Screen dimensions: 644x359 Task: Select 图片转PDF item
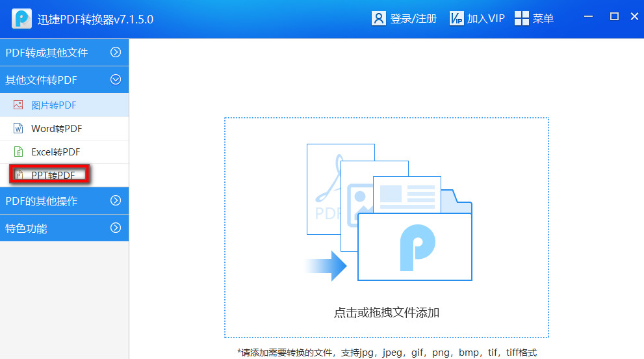tap(64, 105)
